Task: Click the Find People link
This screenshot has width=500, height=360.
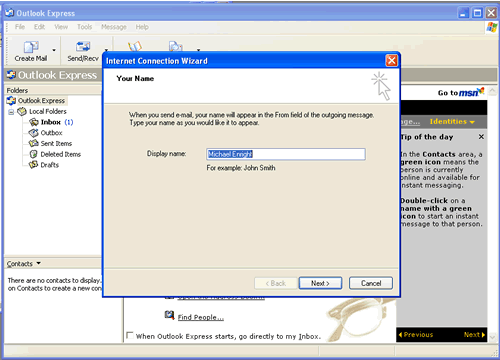Action: pos(201,317)
